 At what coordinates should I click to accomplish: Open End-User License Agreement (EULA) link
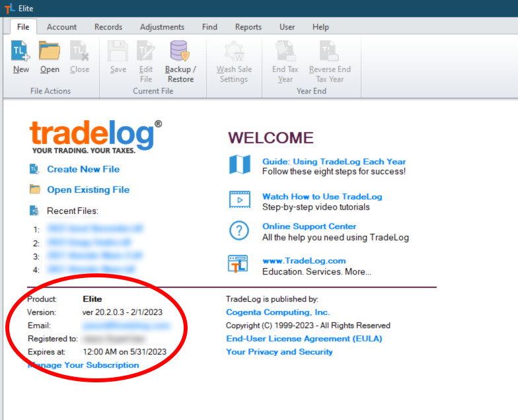coord(304,338)
